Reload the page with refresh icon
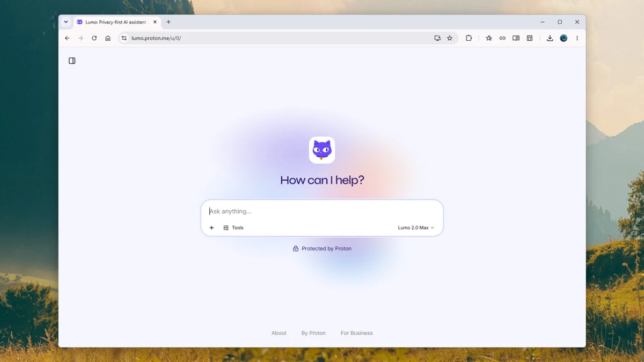Image resolution: width=644 pixels, height=362 pixels. tap(94, 38)
